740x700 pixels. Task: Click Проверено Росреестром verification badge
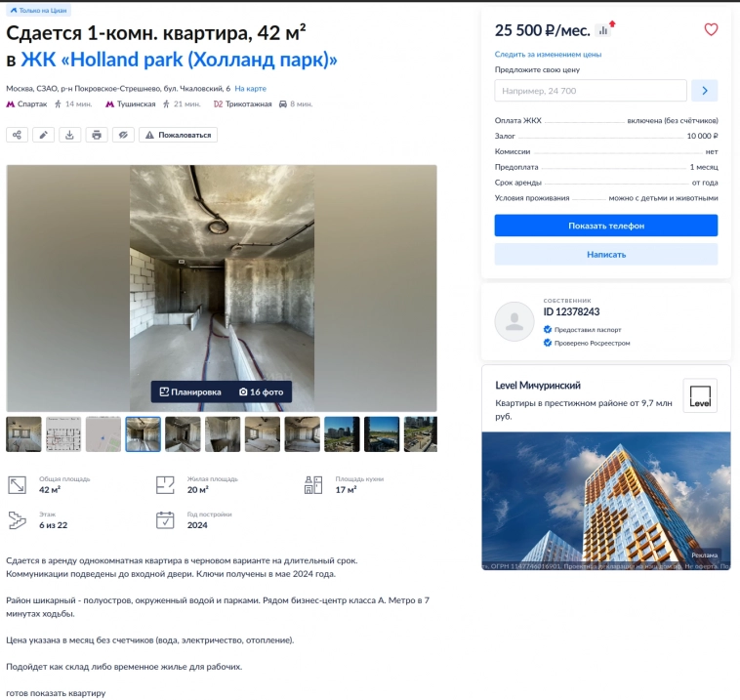tap(587, 343)
